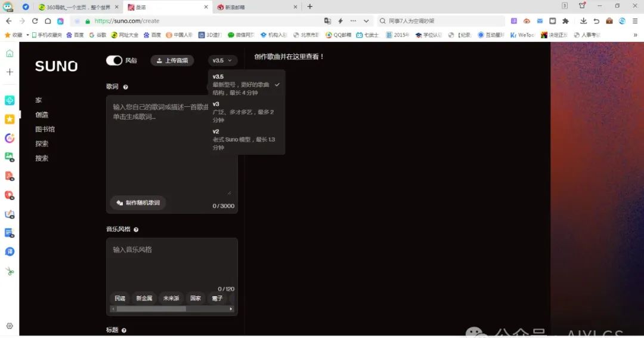
Task: Open the yellow star favorites sidebar icon
Action: pos(10,119)
